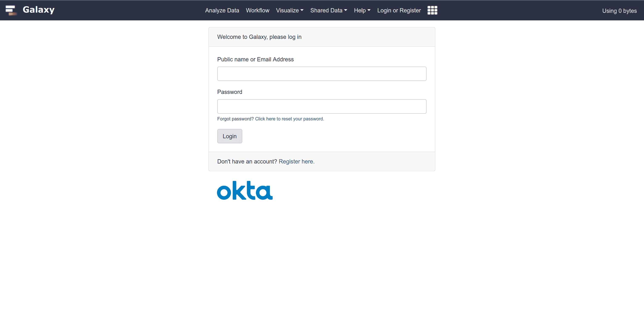
Task: Open the grid apps menu icon
Action: click(432, 10)
